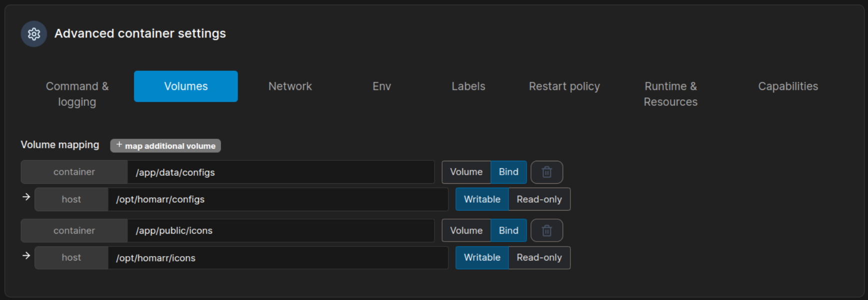Open the Command & logging tab
This screenshot has height=300, width=868.
(77, 94)
